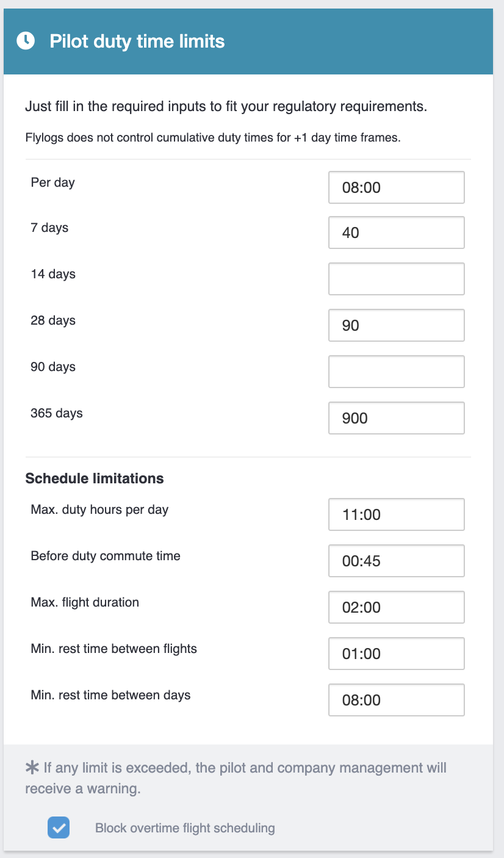
Task: Click the Per day input field
Action: pyautogui.click(x=396, y=187)
